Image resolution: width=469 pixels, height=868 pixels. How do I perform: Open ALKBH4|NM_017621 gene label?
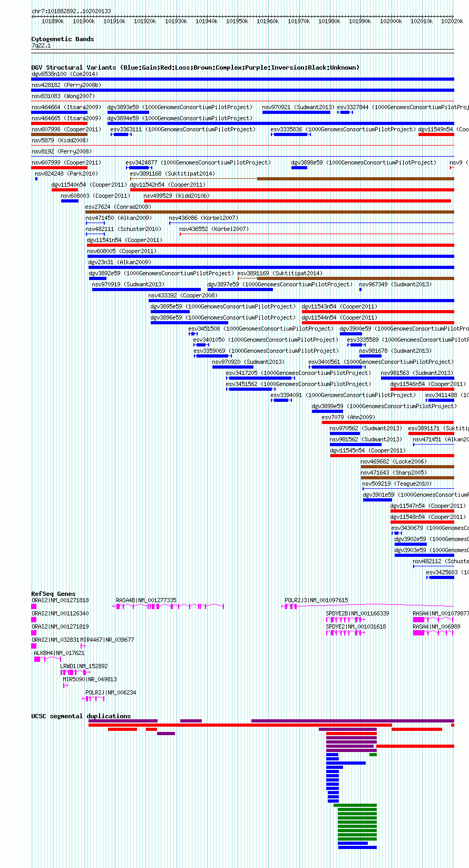(59, 653)
